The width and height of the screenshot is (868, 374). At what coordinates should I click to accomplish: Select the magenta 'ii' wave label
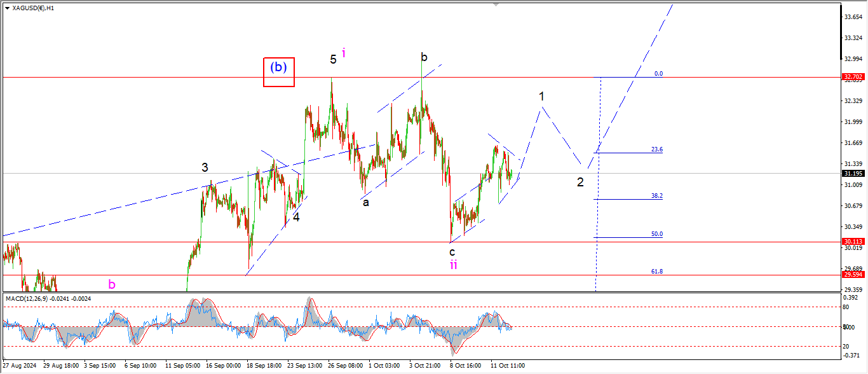click(453, 265)
